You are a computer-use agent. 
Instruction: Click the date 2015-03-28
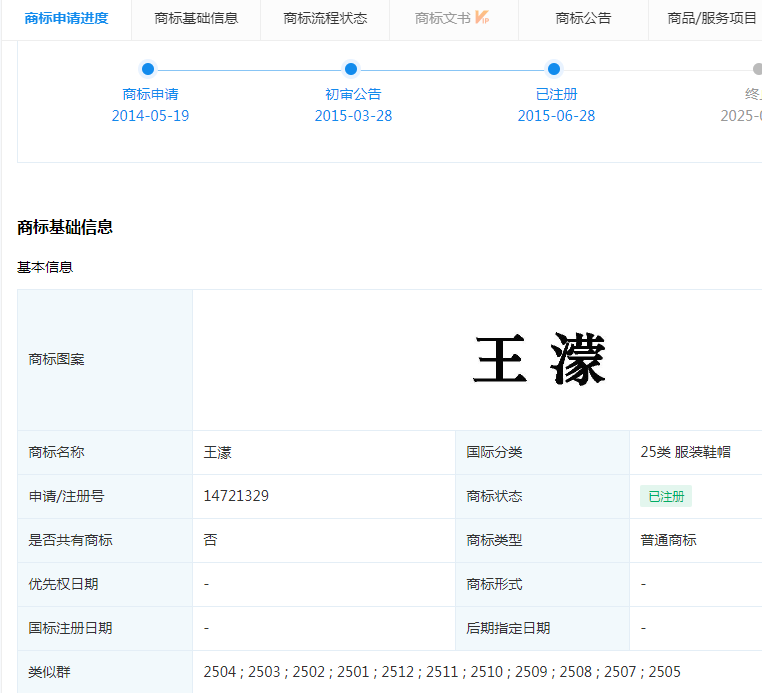tap(353, 116)
